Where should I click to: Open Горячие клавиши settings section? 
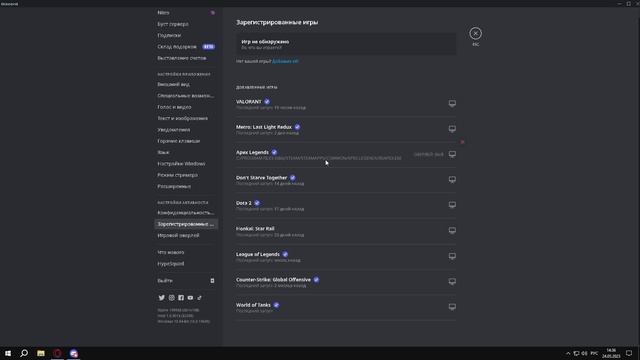tap(186, 141)
